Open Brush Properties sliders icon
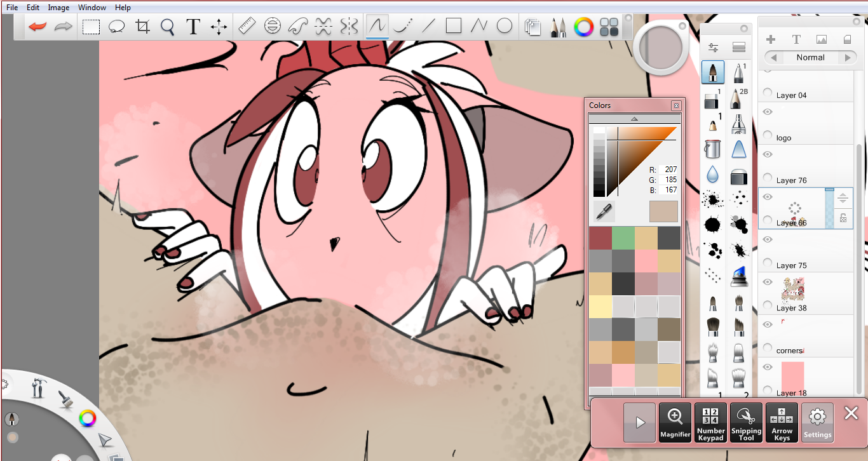 tap(713, 48)
